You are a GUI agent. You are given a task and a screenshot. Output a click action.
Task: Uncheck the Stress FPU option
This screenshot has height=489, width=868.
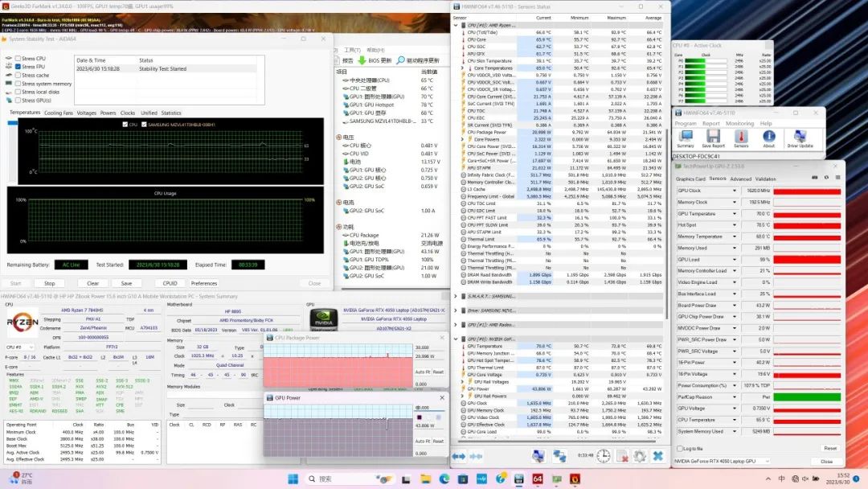(18, 67)
